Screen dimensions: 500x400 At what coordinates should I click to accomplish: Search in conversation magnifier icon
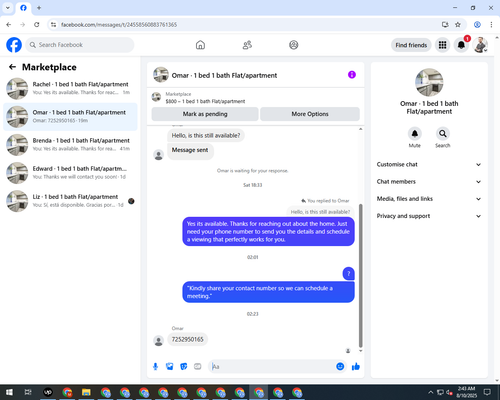[443, 134]
